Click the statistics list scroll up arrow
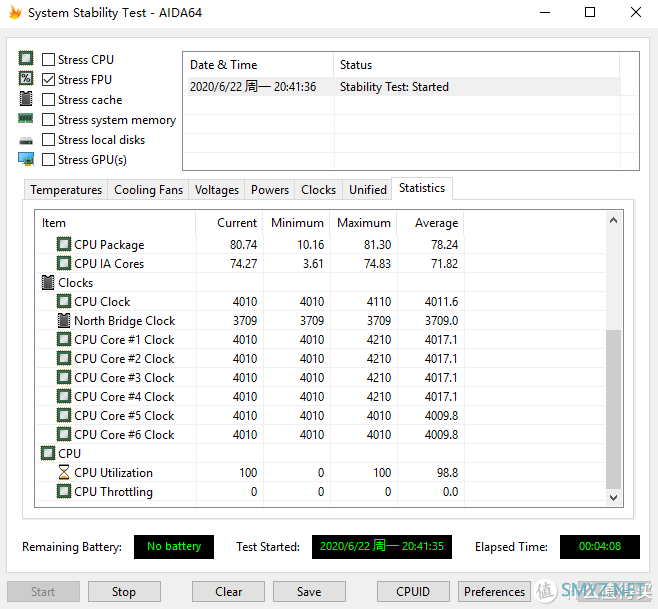Screen dimensions: 658x609 coord(614,220)
